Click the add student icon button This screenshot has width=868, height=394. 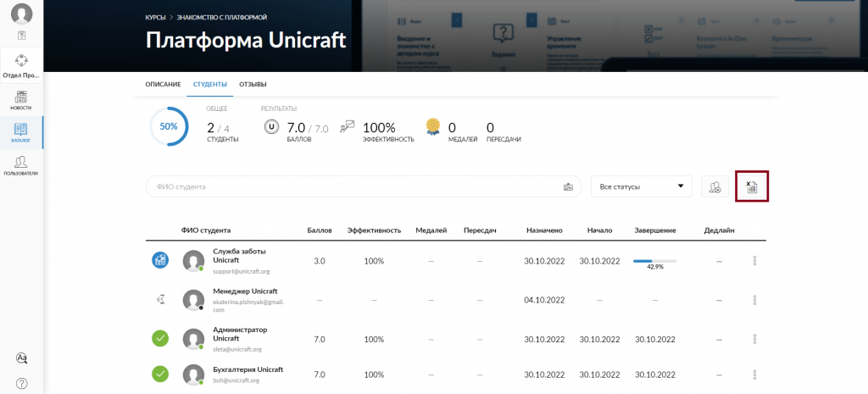point(715,187)
